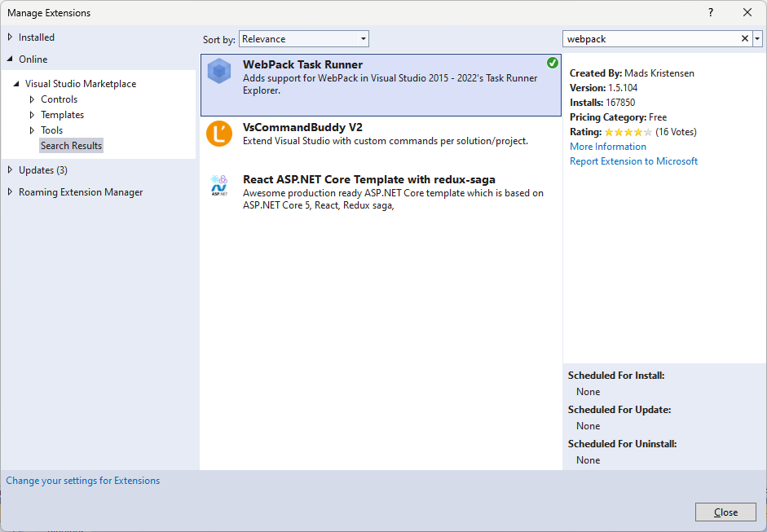This screenshot has height=532, width=767.
Task: Select React ASP.NET Core Template with redux-saga title
Action: coord(369,179)
